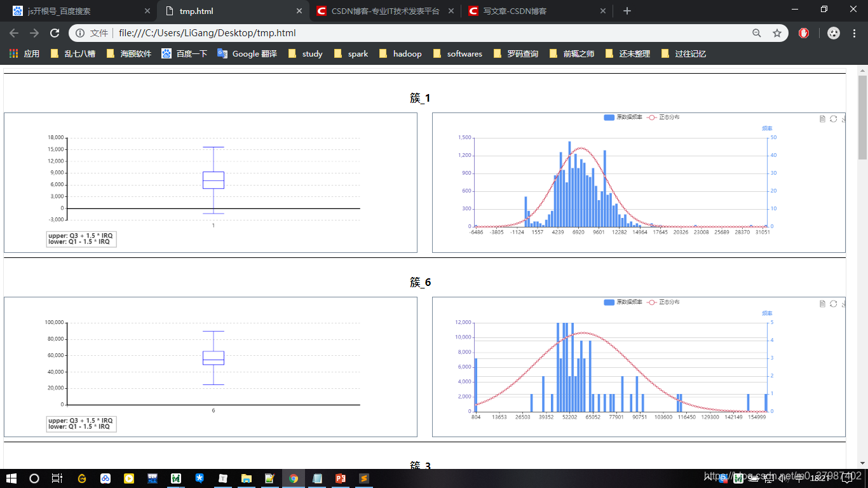Click 频率 axis label on 簇_1 chart
This screenshot has height=488, width=868.
click(x=767, y=128)
